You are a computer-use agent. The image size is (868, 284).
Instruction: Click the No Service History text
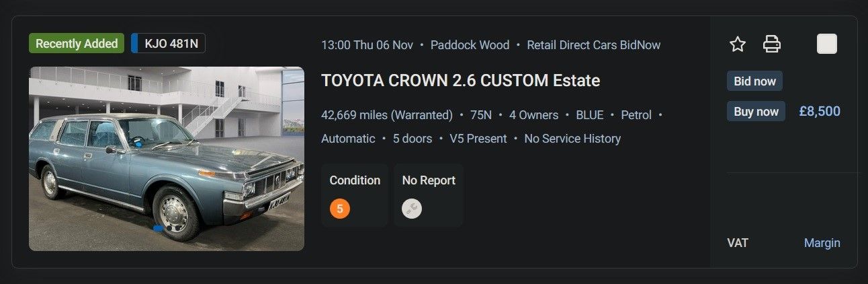tap(572, 139)
